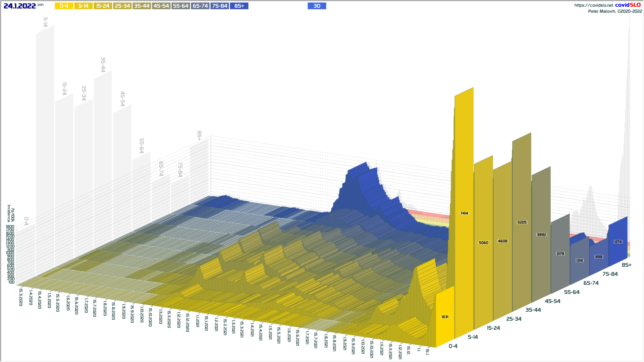Click the 7414 value label
644x362 pixels.
click(464, 213)
